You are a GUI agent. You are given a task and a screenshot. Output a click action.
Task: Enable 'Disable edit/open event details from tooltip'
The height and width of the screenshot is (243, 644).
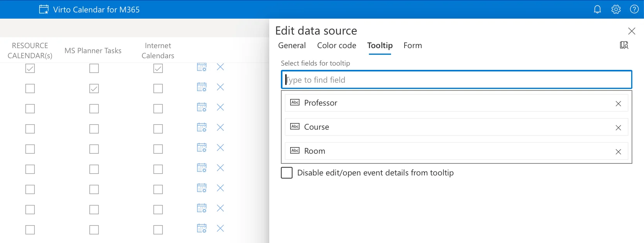(287, 173)
